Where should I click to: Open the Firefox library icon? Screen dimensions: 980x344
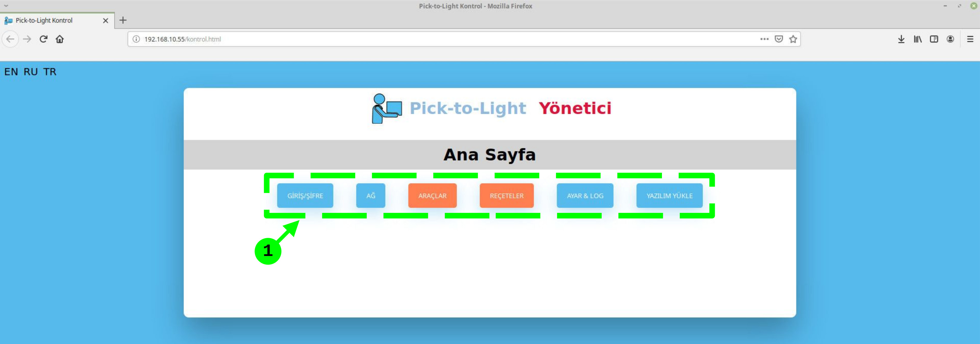(x=917, y=39)
